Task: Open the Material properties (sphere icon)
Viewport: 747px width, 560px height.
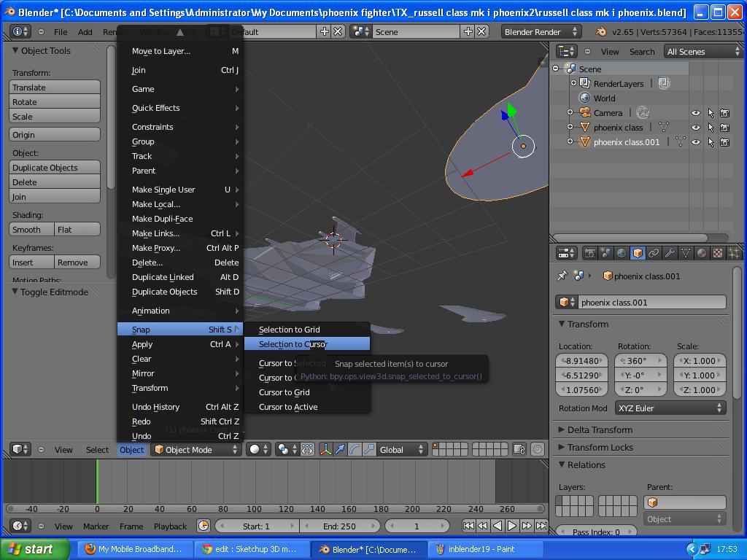Action: click(702, 252)
